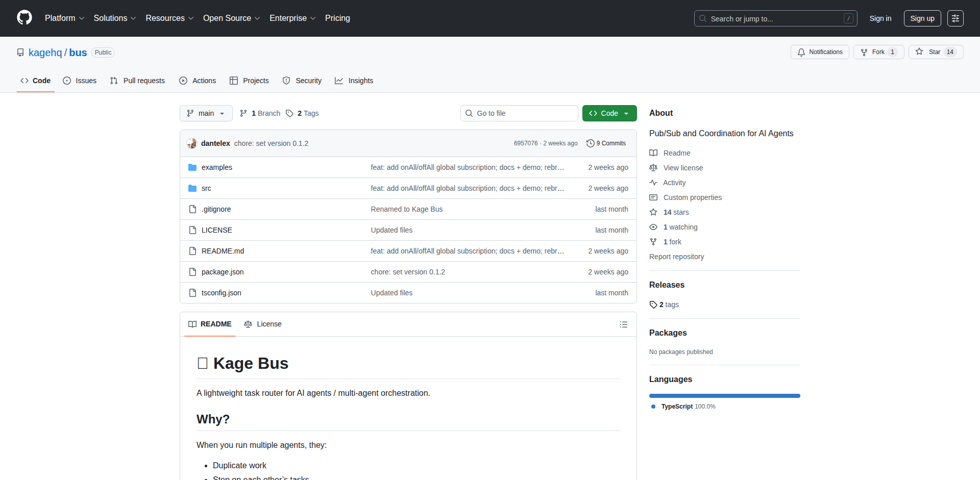Open the tsconfig.json file
The image size is (980, 480).
pyautogui.click(x=222, y=293)
